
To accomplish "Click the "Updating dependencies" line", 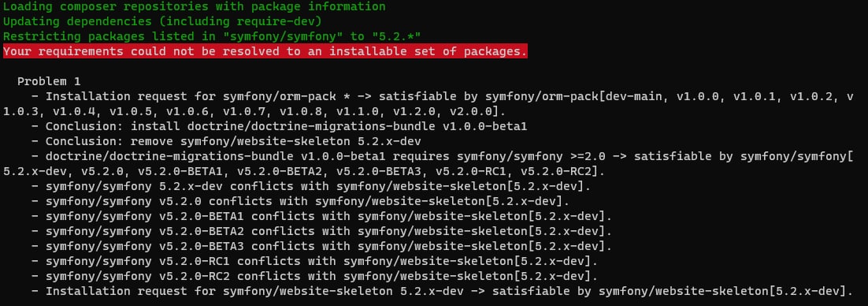I will click(162, 21).
